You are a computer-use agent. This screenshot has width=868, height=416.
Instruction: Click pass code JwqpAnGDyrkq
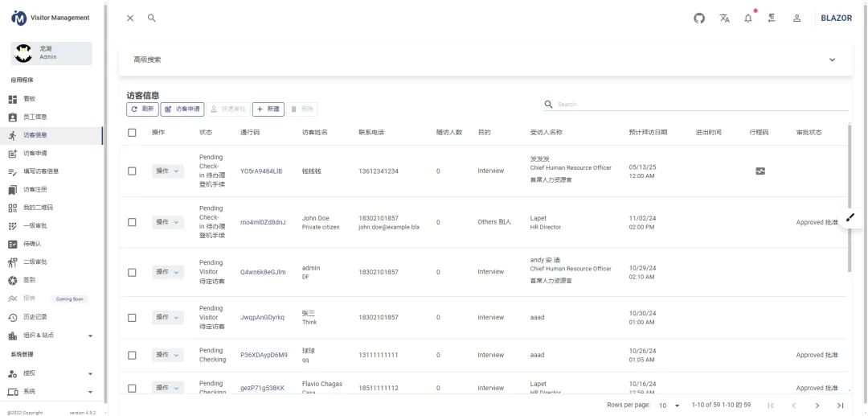point(262,317)
